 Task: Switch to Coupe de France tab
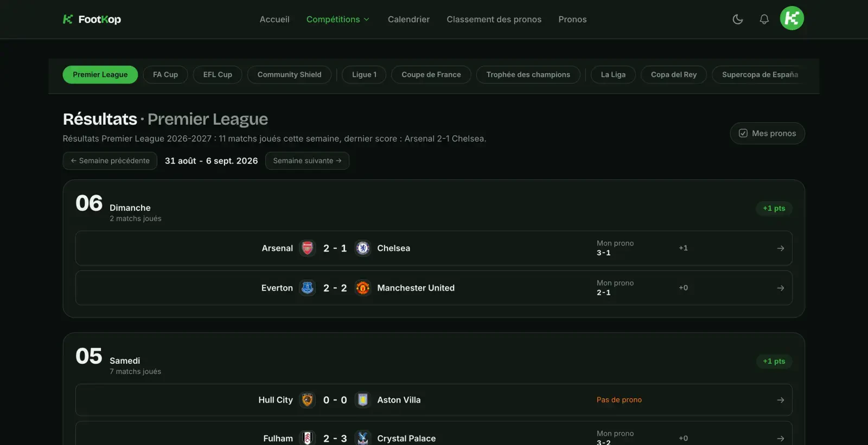[x=431, y=75]
